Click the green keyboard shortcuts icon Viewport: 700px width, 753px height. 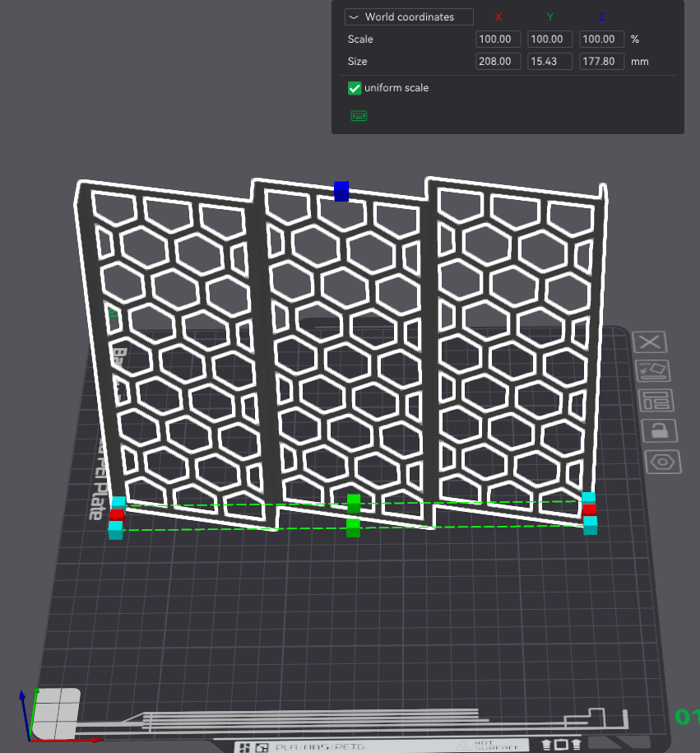point(359,116)
